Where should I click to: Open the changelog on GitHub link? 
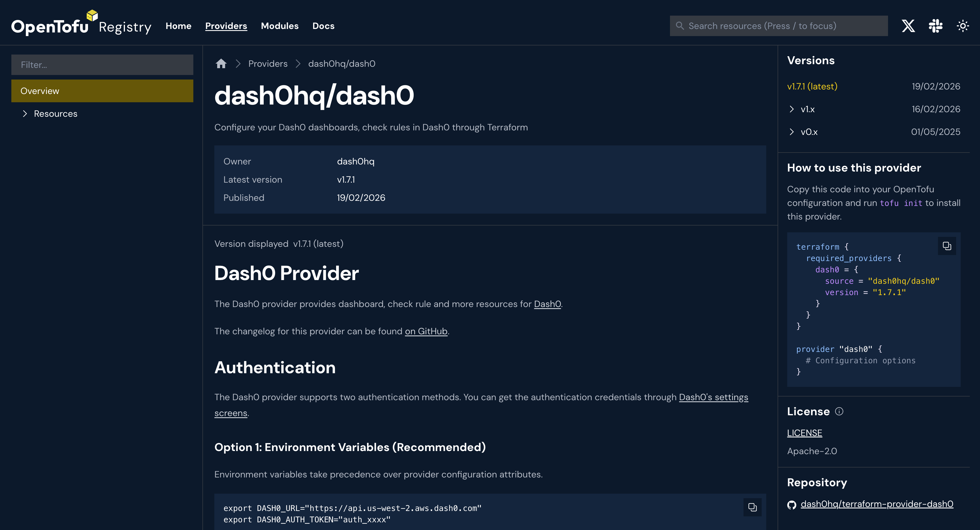426,331
